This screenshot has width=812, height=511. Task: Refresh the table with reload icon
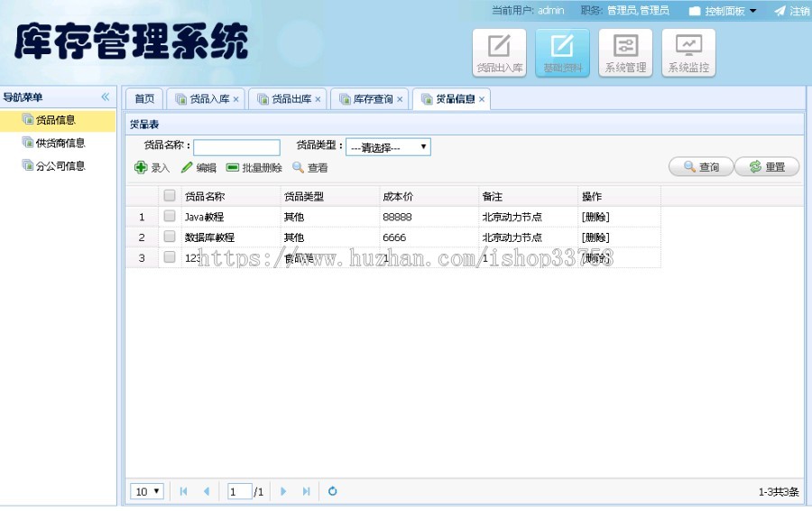coord(332,491)
